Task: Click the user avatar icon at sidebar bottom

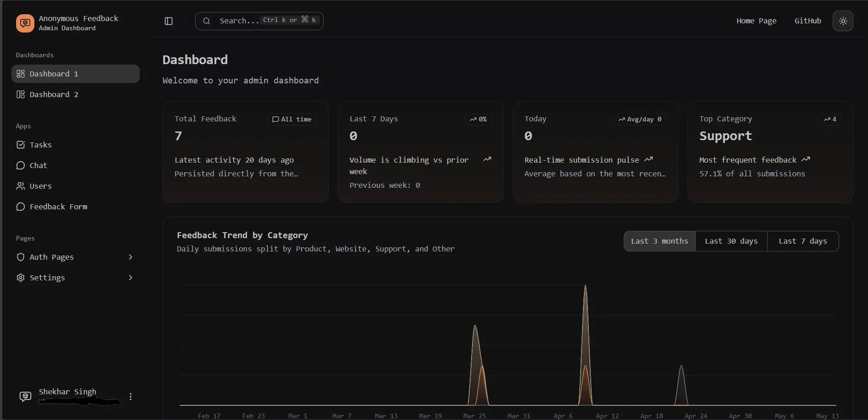Action: coord(25,396)
